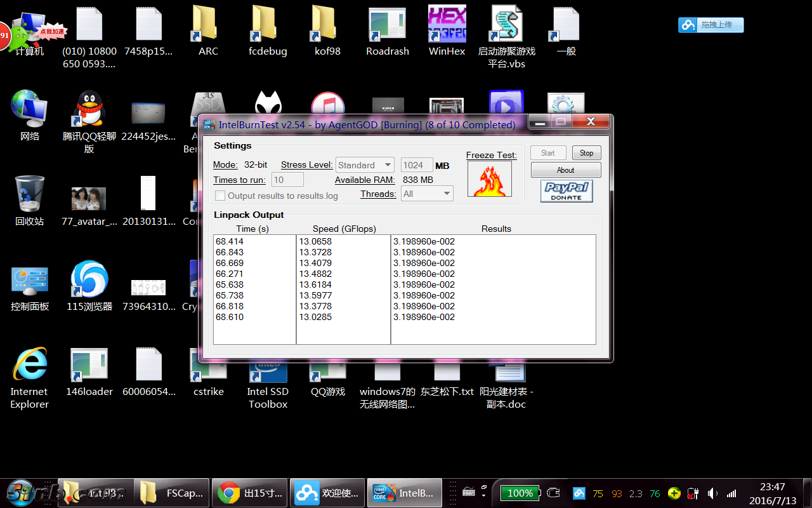The width and height of the screenshot is (812, 508).
Task: Open the fcdebug folder shortcut
Action: point(268,32)
